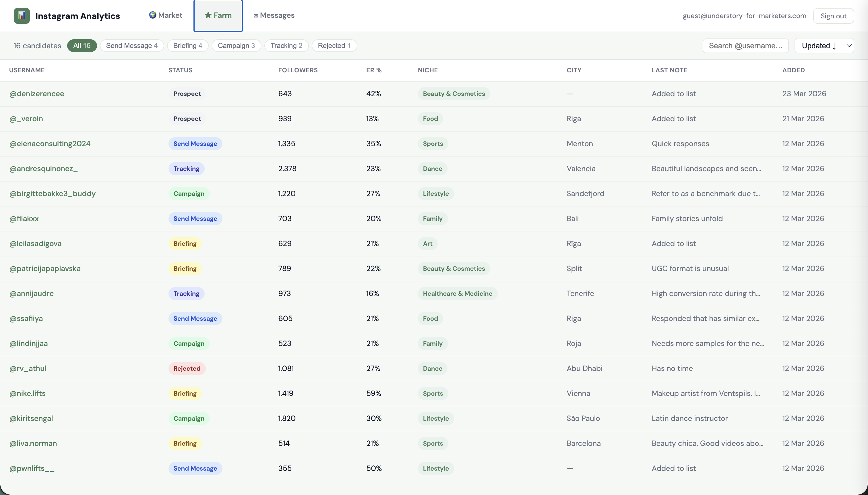
Task: Click the Instagram Analytics logo icon
Action: (22, 15)
